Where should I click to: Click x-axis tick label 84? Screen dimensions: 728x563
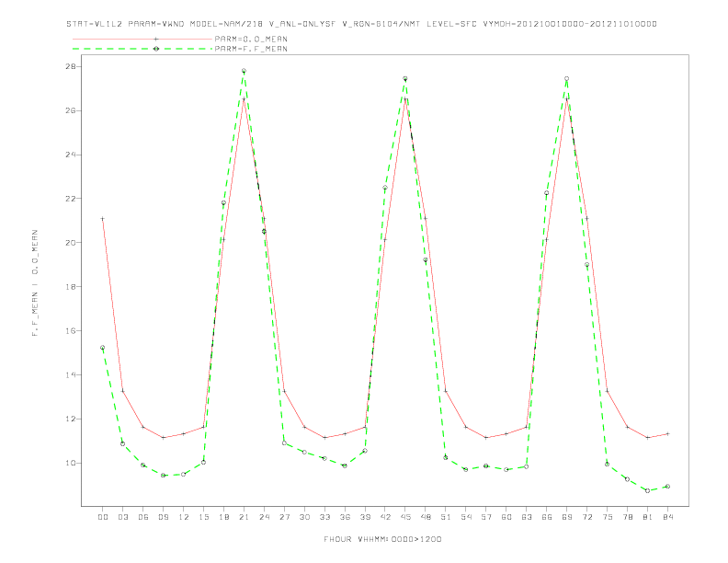point(667,517)
